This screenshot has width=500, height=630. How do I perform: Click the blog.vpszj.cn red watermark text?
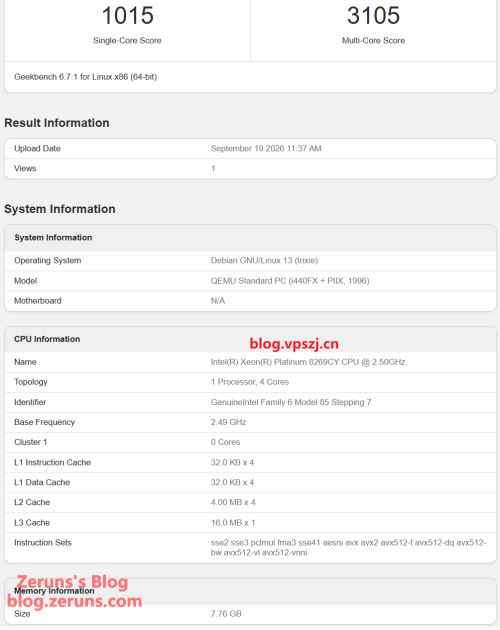click(x=294, y=344)
